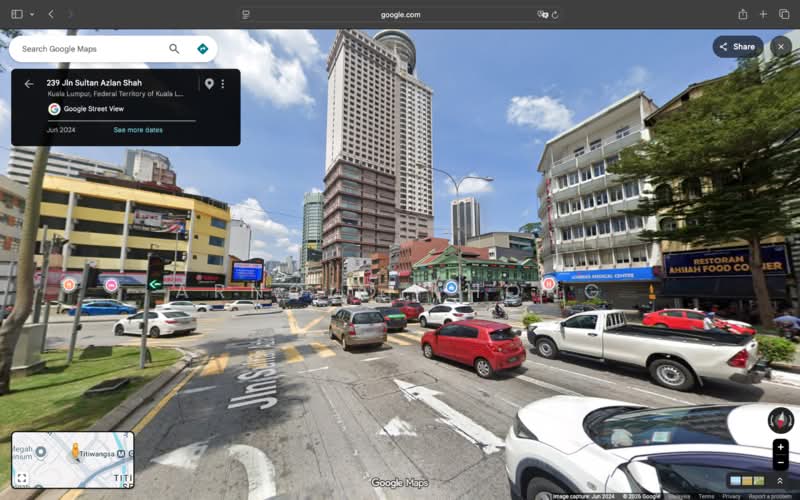Click the pink place marker near traffic light
This screenshot has height=500, width=800.
(111, 285)
